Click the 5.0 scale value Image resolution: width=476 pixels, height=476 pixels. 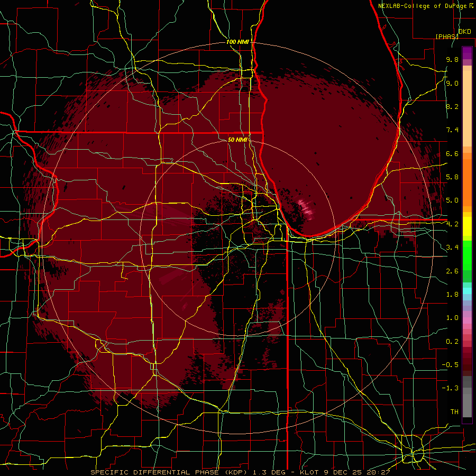pos(452,200)
